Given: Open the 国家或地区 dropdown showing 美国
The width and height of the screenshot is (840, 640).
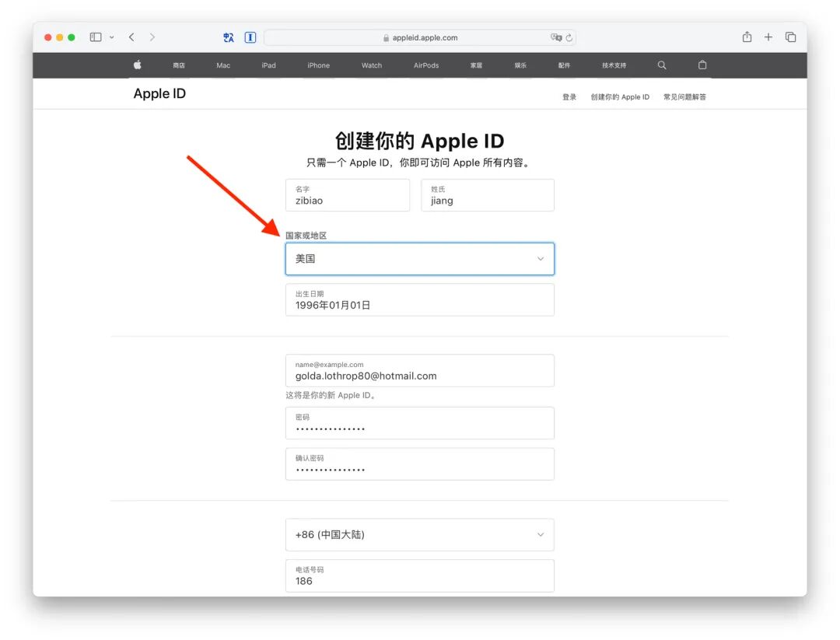Looking at the screenshot, I should [x=420, y=259].
